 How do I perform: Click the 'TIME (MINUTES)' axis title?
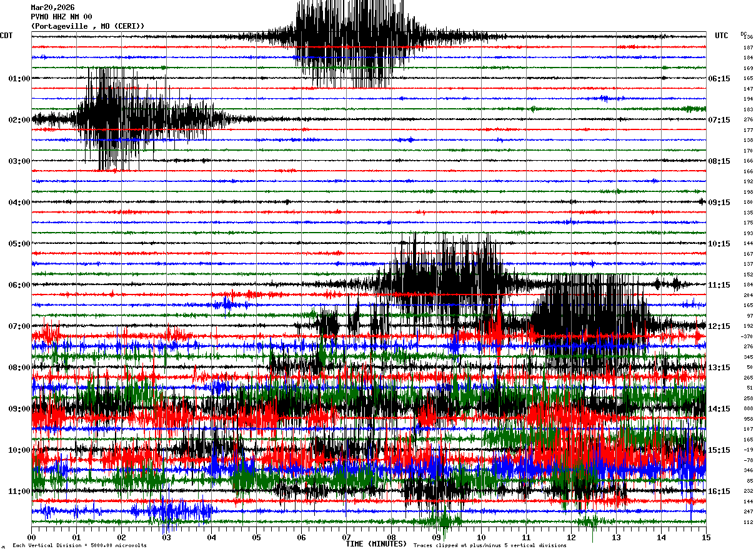[376, 544]
